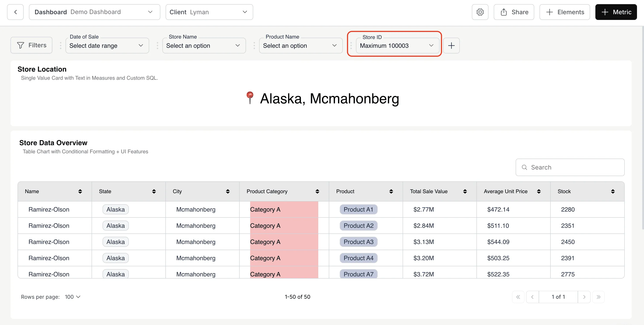Click Alaska tag in Product A1 row
Image resolution: width=644 pixels, height=325 pixels.
pos(115,210)
